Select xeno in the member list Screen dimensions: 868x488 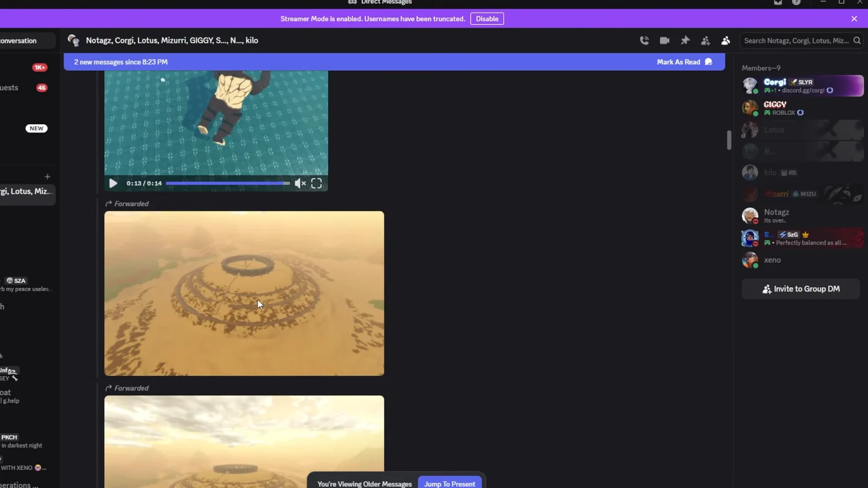[x=802, y=260]
